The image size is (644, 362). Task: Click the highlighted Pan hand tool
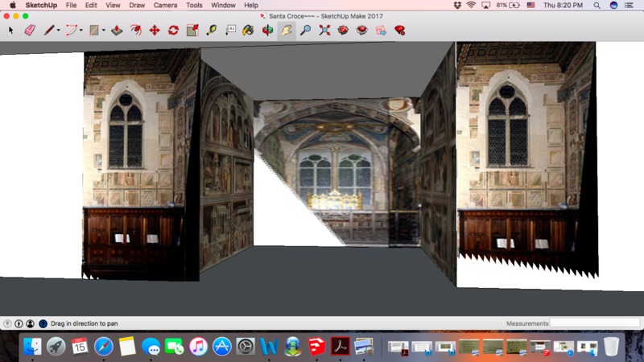(x=287, y=31)
